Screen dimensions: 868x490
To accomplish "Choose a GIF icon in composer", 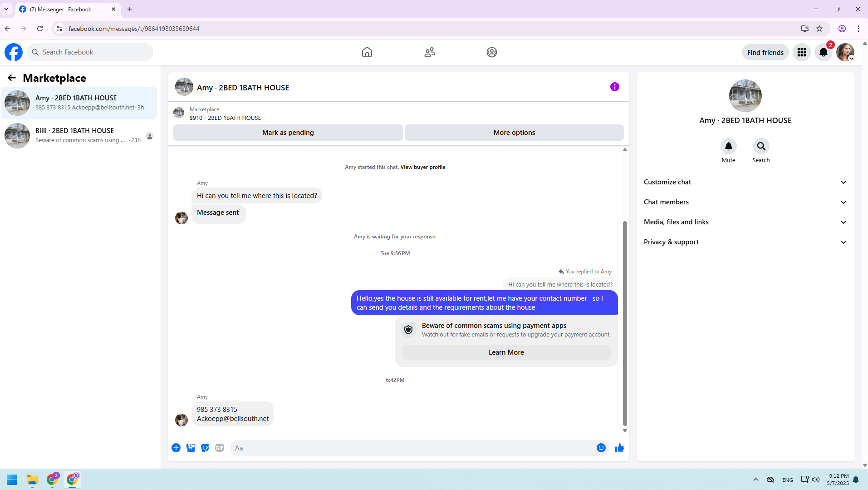I will [x=220, y=448].
